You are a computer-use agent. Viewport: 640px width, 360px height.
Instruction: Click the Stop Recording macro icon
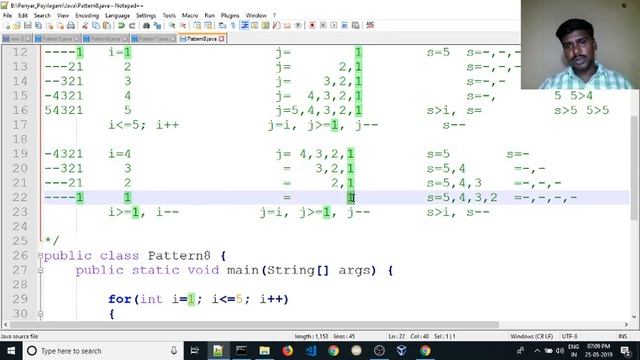(323, 26)
